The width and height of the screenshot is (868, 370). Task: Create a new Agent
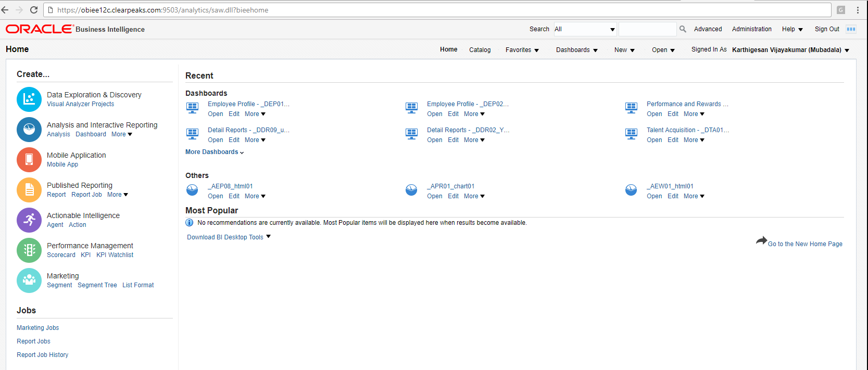click(55, 225)
